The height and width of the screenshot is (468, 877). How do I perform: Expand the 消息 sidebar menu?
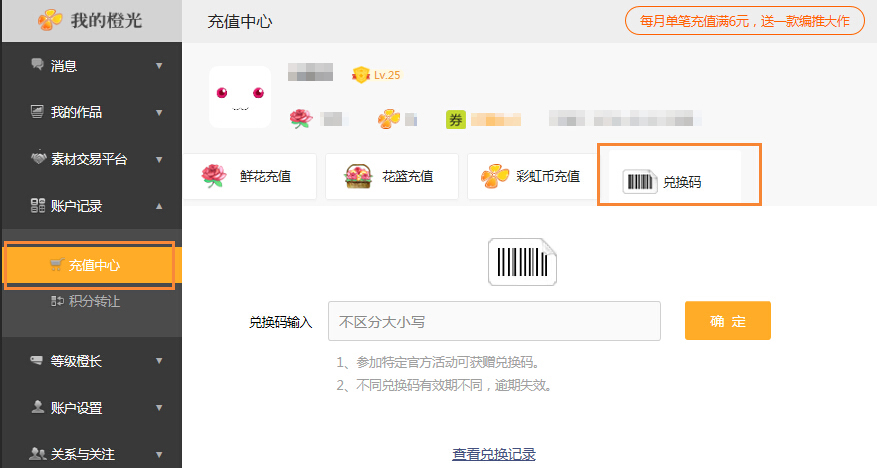tap(158, 67)
